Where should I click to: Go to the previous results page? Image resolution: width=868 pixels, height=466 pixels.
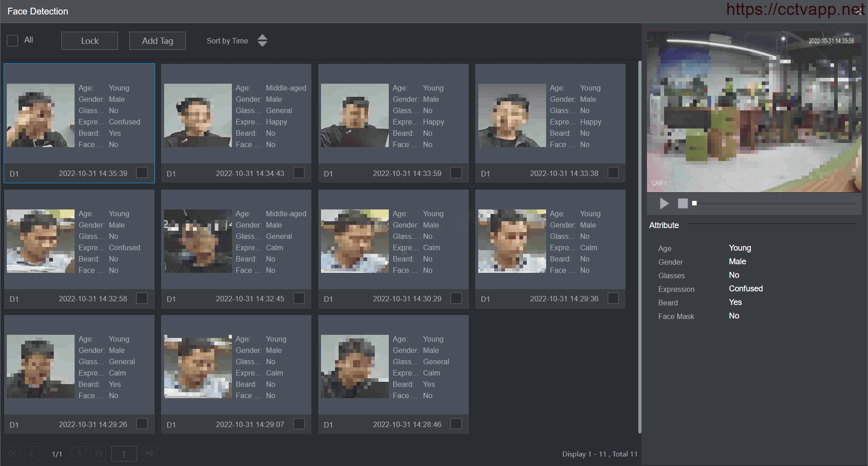pos(32,453)
